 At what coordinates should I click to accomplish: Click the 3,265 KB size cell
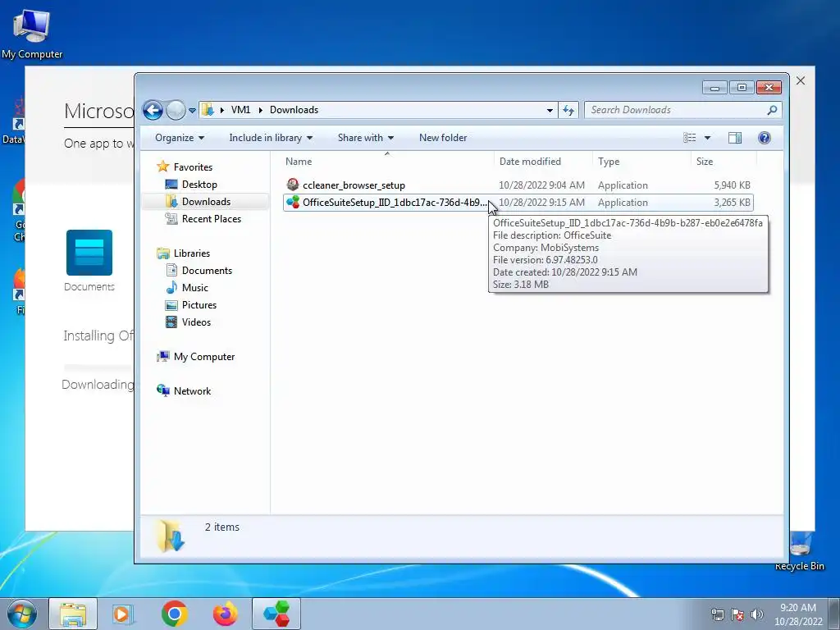pyautogui.click(x=732, y=203)
